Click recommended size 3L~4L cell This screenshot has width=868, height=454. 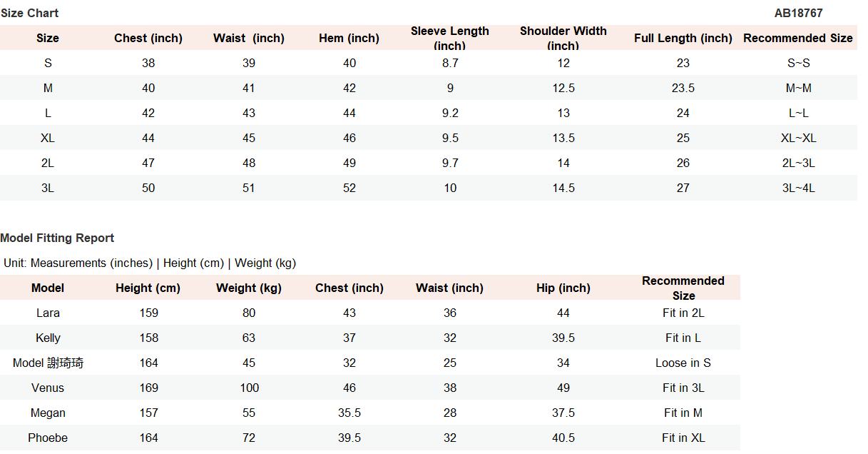pos(798,188)
